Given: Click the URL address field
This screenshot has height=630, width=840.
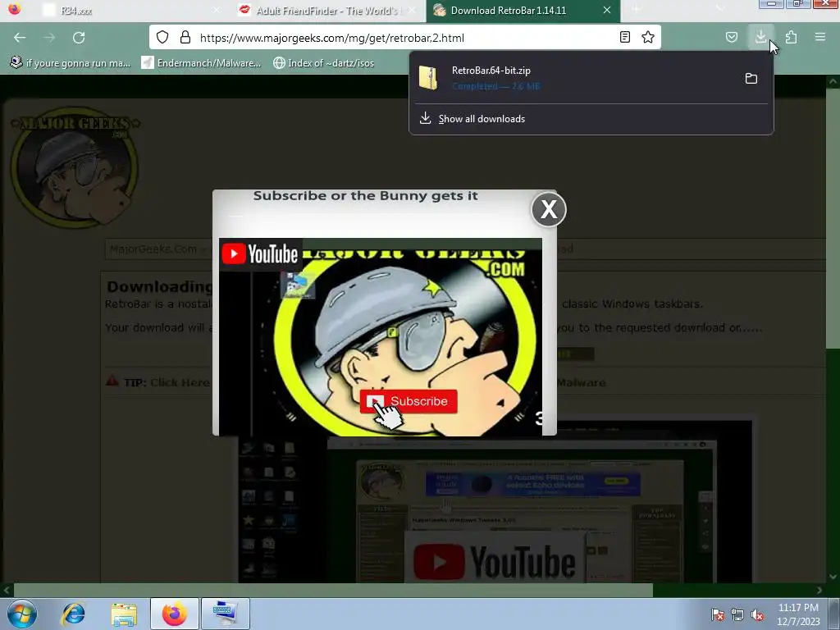Looking at the screenshot, I should [x=404, y=38].
